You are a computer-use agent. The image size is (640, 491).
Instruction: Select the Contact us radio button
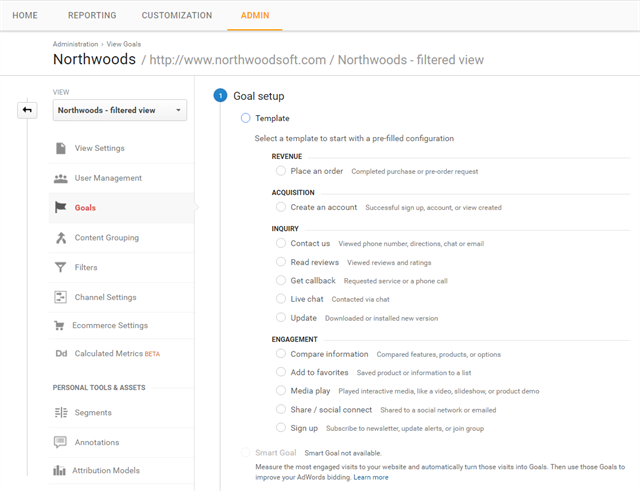coord(281,243)
